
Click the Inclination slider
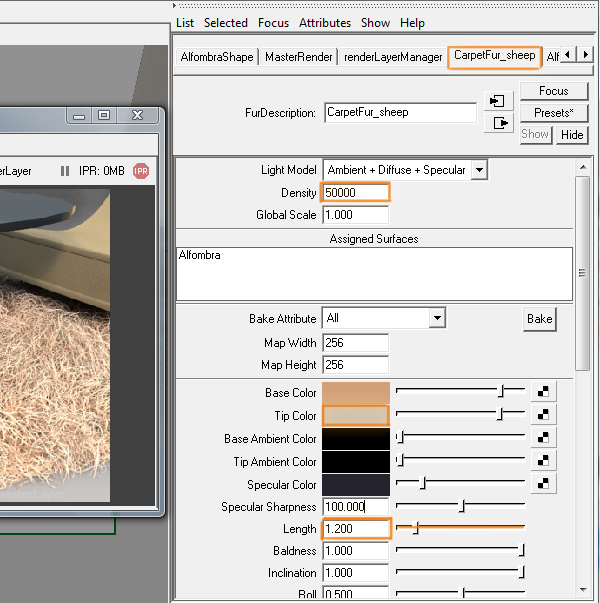point(460,572)
